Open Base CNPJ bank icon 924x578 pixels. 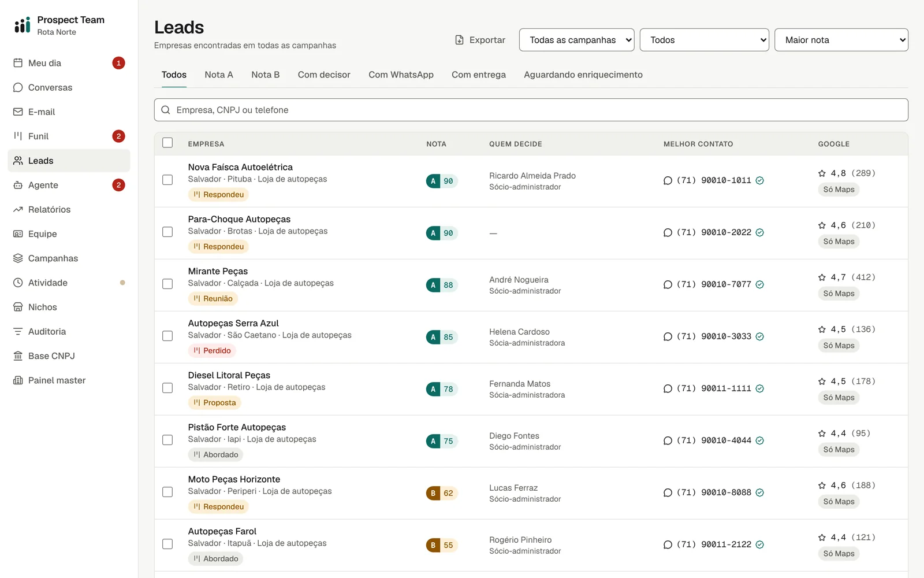pyautogui.click(x=18, y=356)
